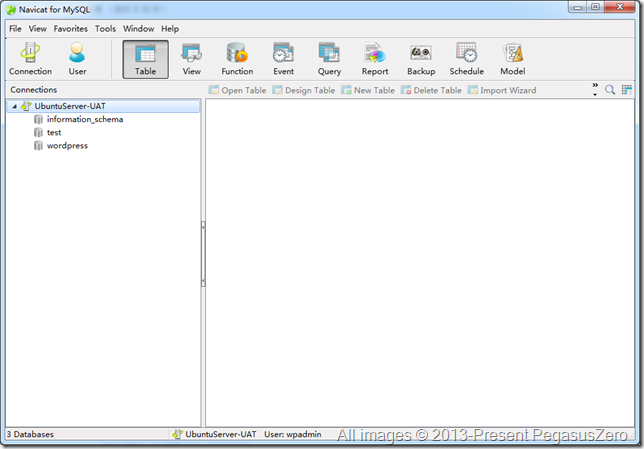Collapse the UbuntuServer-UAT connection node
644x449 pixels.
pyautogui.click(x=14, y=106)
